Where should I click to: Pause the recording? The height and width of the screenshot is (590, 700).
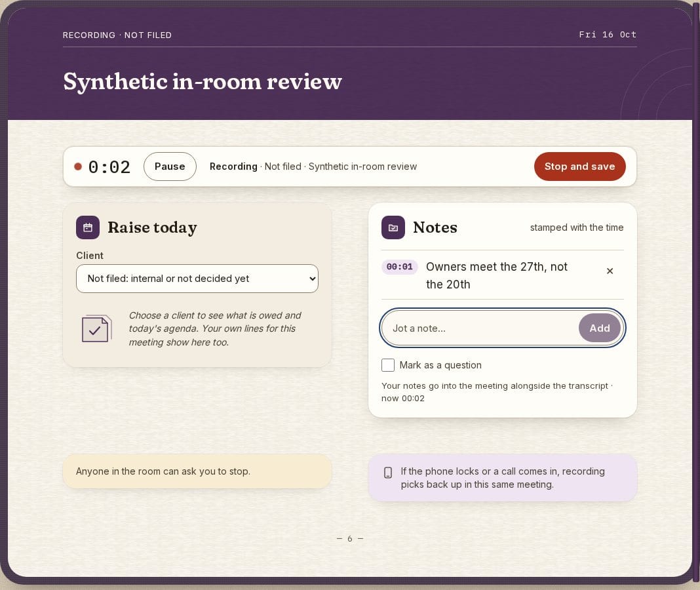170,167
